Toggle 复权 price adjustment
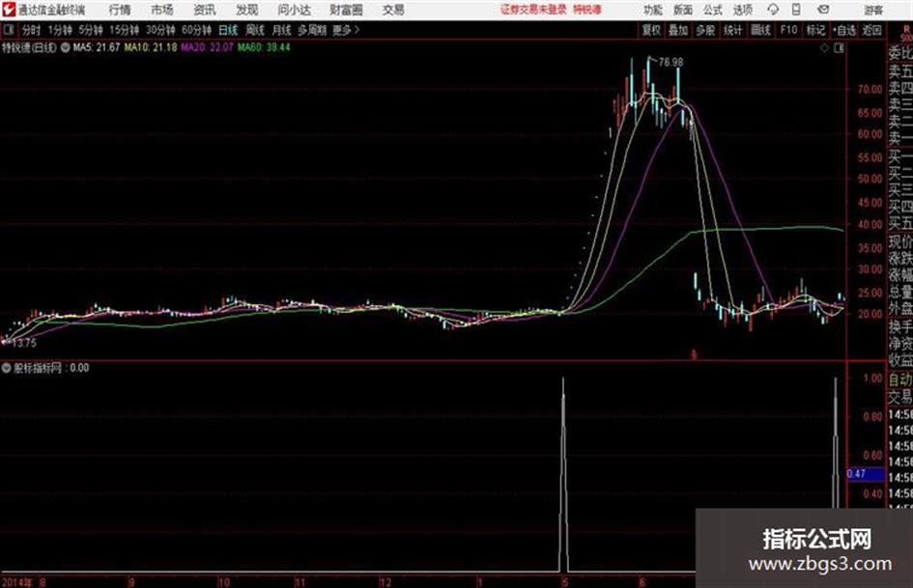Viewport: 913px width, 588px height. (651, 30)
